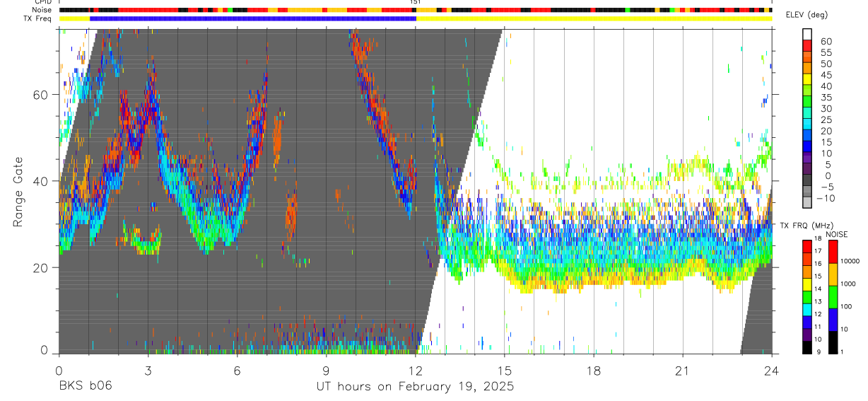868x401 pixels.
Task: Click the green segment of NOISE color bar
Action: click(833, 297)
